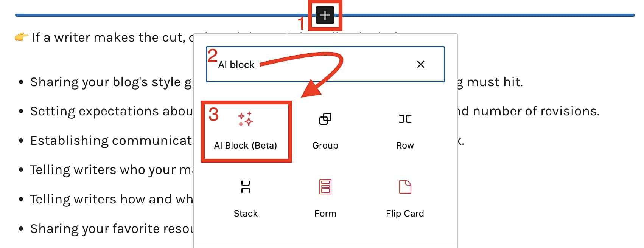Click the Group label under its icon
644x248 pixels.
point(325,145)
